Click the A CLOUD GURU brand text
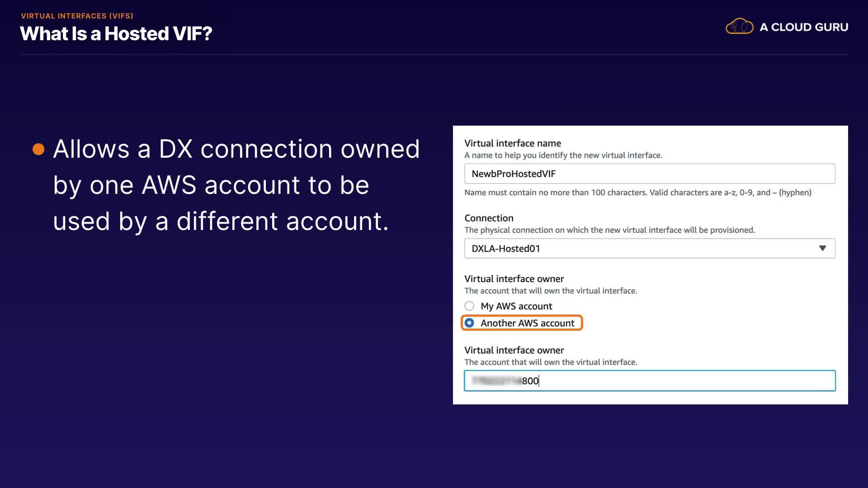Viewport: 868px width, 488px height. [x=803, y=27]
